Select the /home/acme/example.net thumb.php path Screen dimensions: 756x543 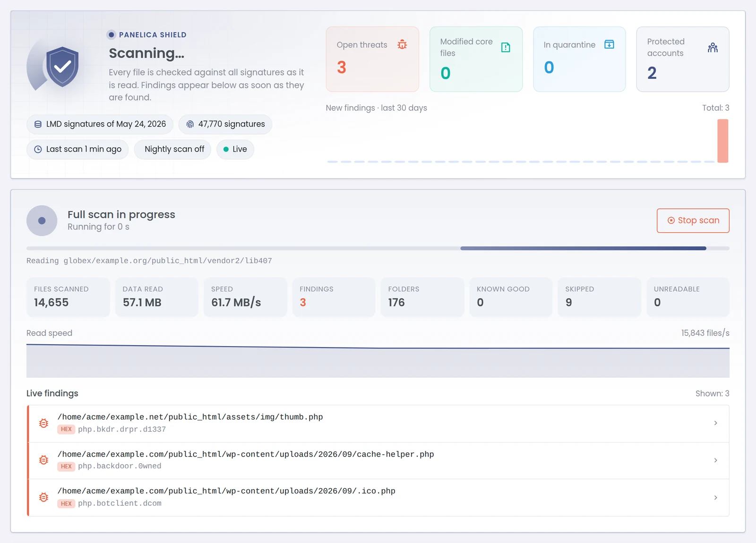(190, 417)
